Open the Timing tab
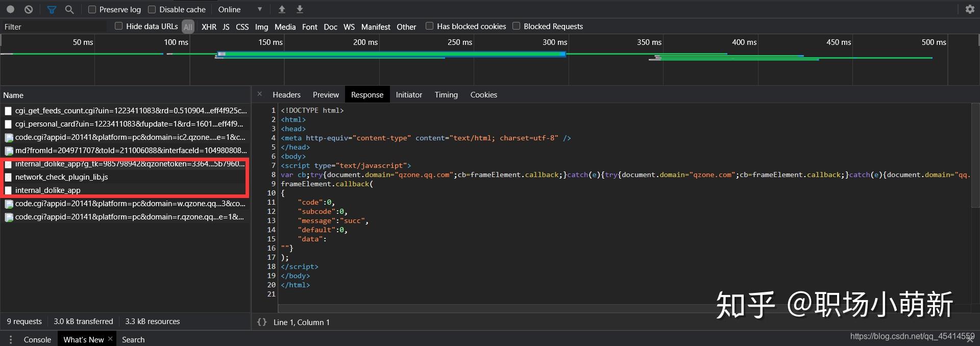 pyautogui.click(x=446, y=94)
